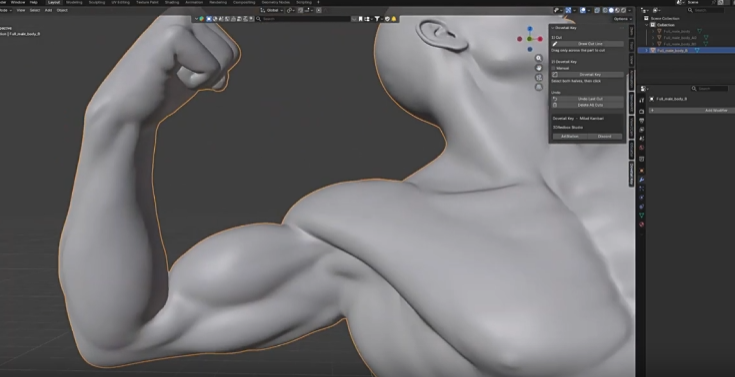Image resolution: width=735 pixels, height=377 pixels.
Task: Expand the Full_male_body_B outliner row
Action: point(646,50)
